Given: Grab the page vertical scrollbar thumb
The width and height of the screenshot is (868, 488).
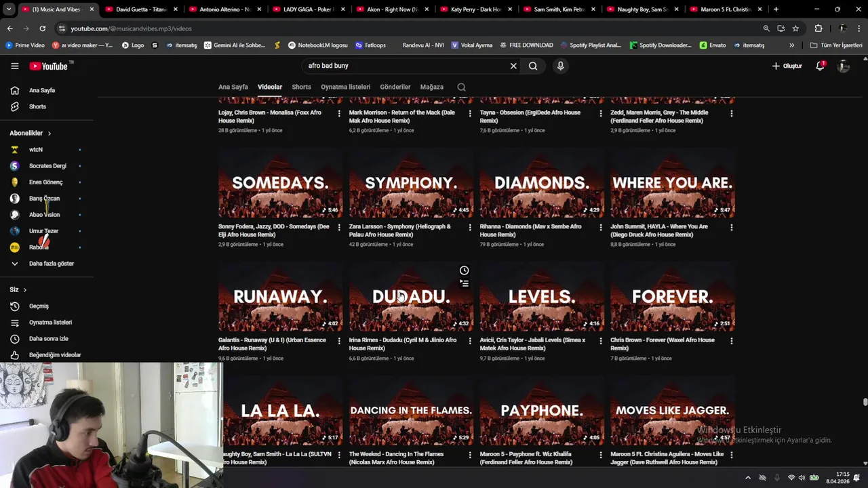Looking at the screenshot, I should pyautogui.click(x=865, y=402).
